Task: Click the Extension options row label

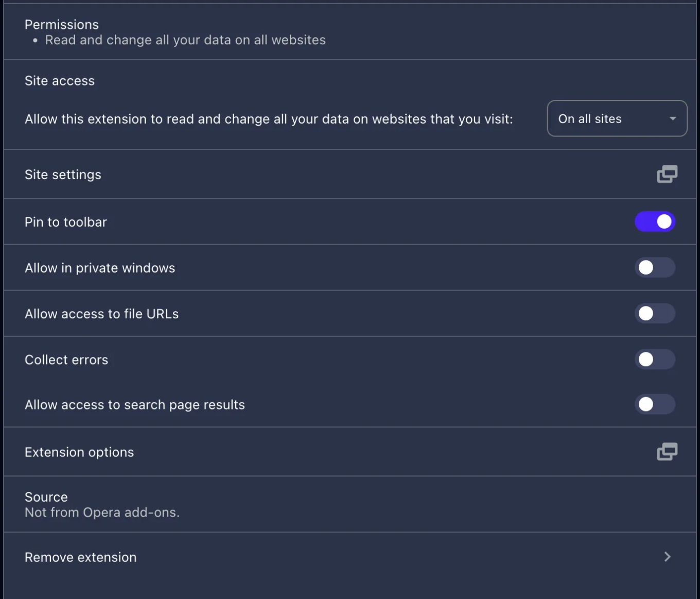Action: coord(79,452)
